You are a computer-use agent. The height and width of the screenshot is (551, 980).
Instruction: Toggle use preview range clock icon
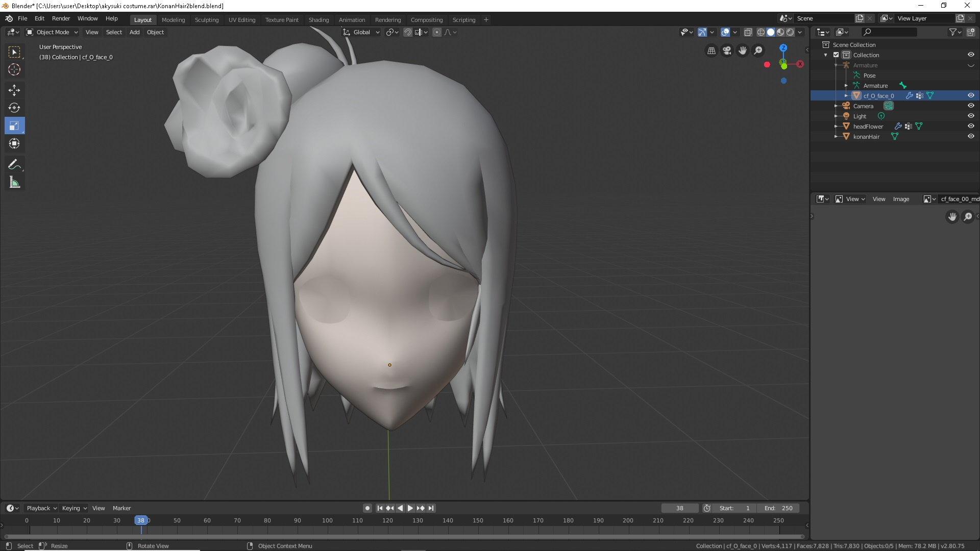point(707,508)
